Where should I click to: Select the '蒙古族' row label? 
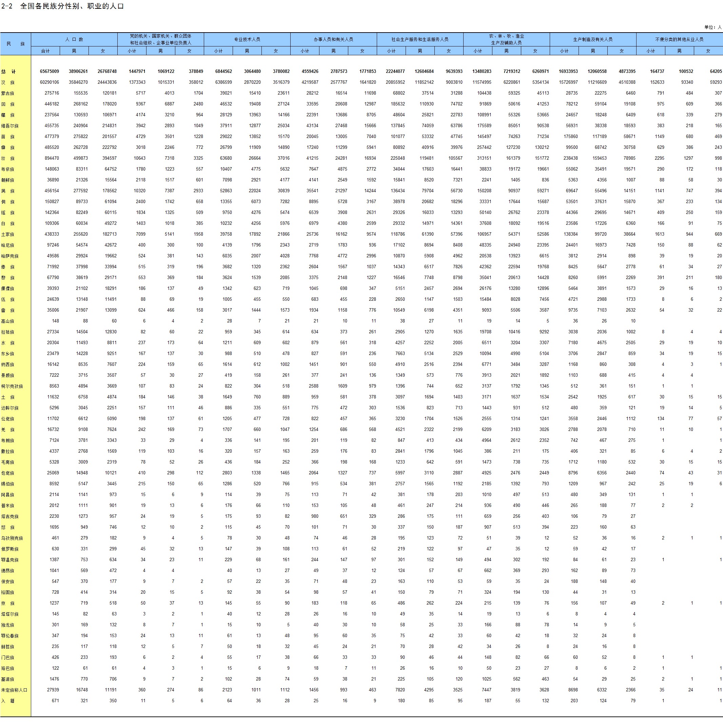coord(8,93)
